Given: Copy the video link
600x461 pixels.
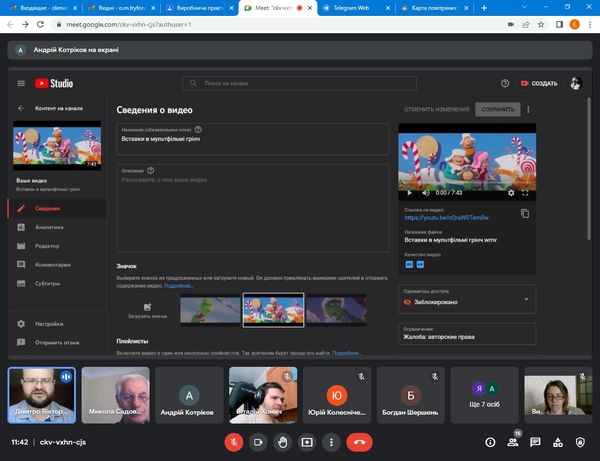Looking at the screenshot, I should click(x=525, y=213).
